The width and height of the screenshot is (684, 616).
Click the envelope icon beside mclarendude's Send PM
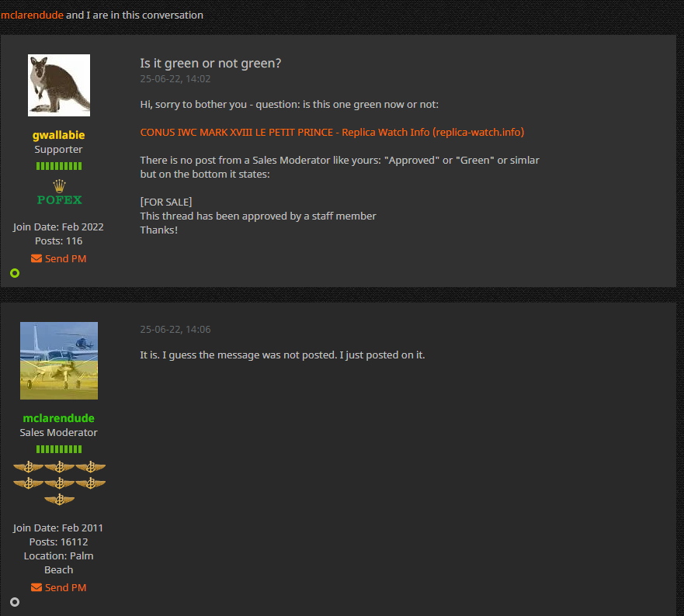point(36,587)
